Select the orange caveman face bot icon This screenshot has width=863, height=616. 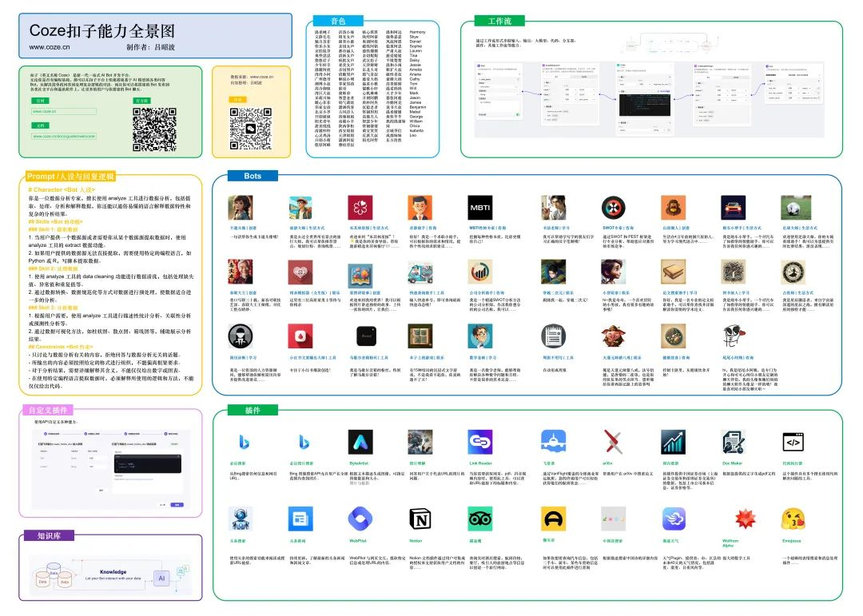(x=673, y=208)
